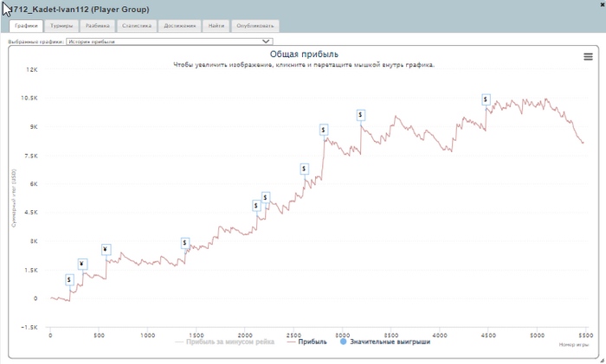
Task: Open the "Статистика" tab
Action: tap(137, 26)
